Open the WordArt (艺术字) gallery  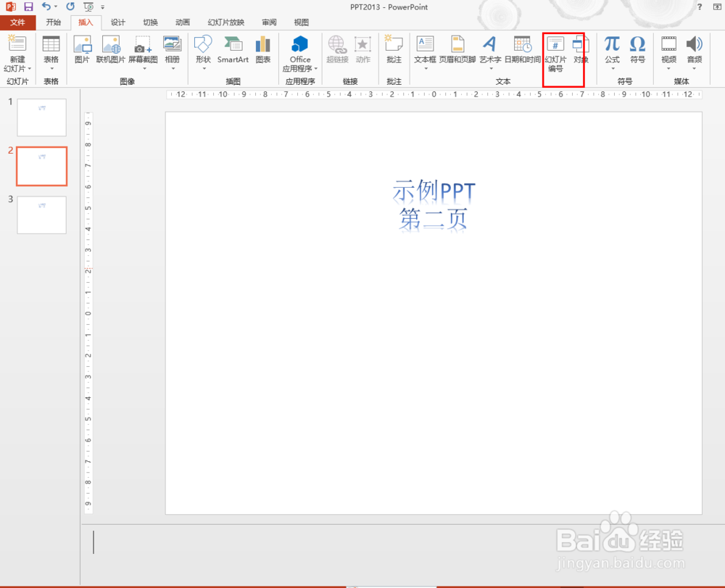click(490, 50)
